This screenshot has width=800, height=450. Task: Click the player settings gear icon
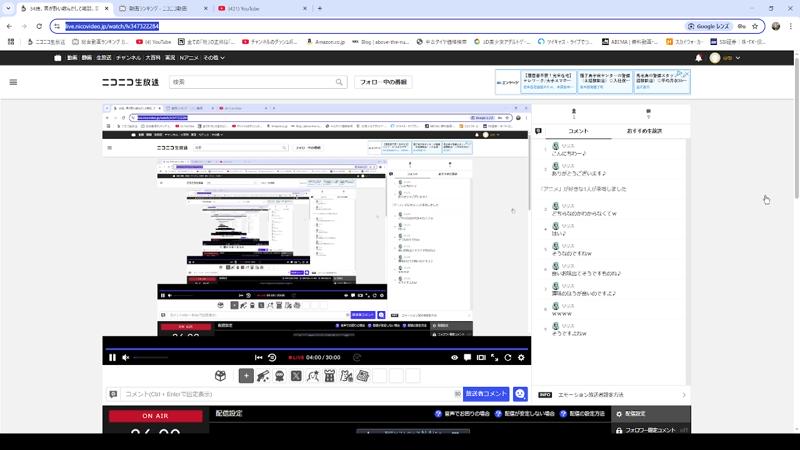520,357
